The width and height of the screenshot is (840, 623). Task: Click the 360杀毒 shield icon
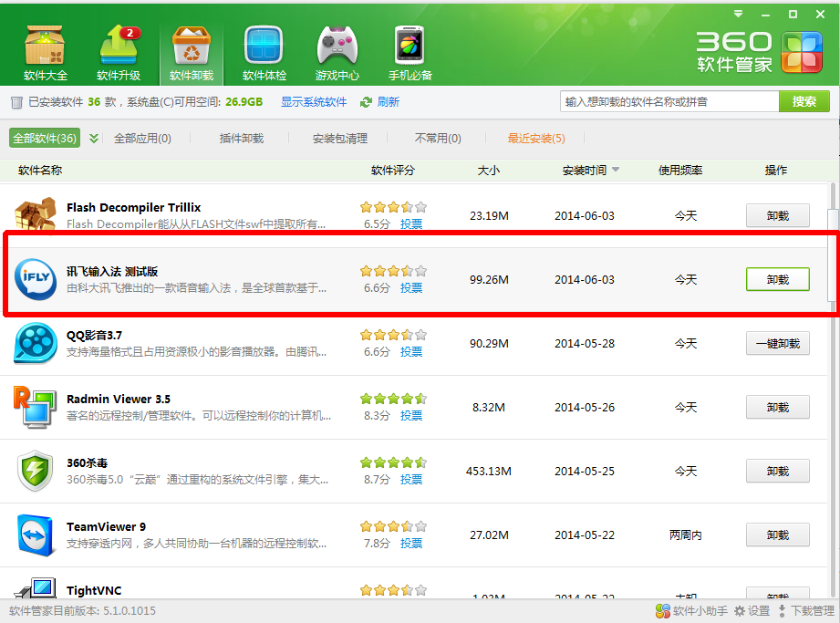[x=36, y=471]
